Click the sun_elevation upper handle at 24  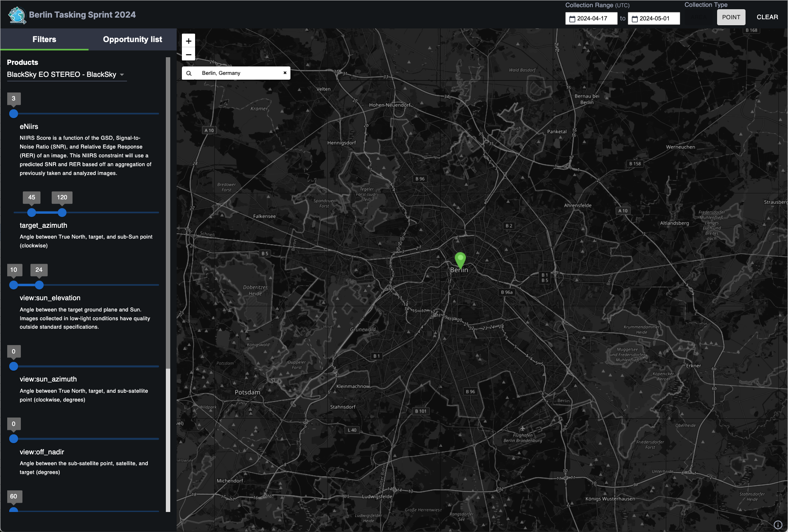pyautogui.click(x=39, y=285)
